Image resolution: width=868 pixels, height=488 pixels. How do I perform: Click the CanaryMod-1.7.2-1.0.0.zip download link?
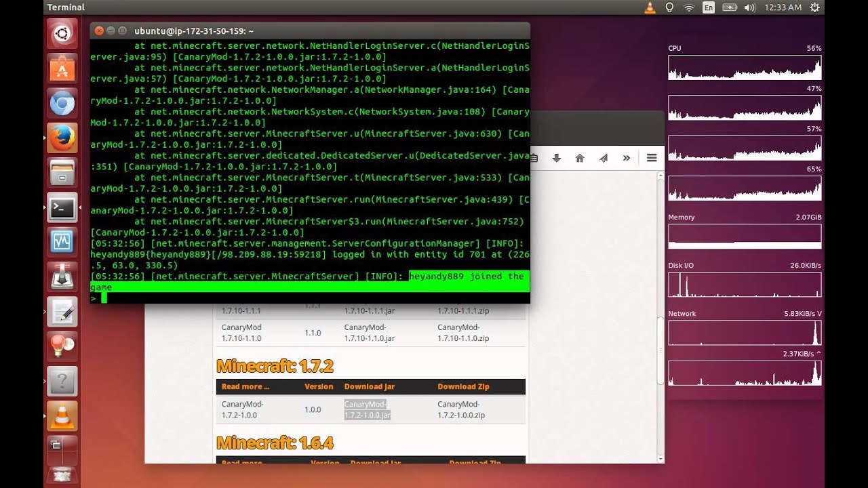pyautogui.click(x=461, y=409)
